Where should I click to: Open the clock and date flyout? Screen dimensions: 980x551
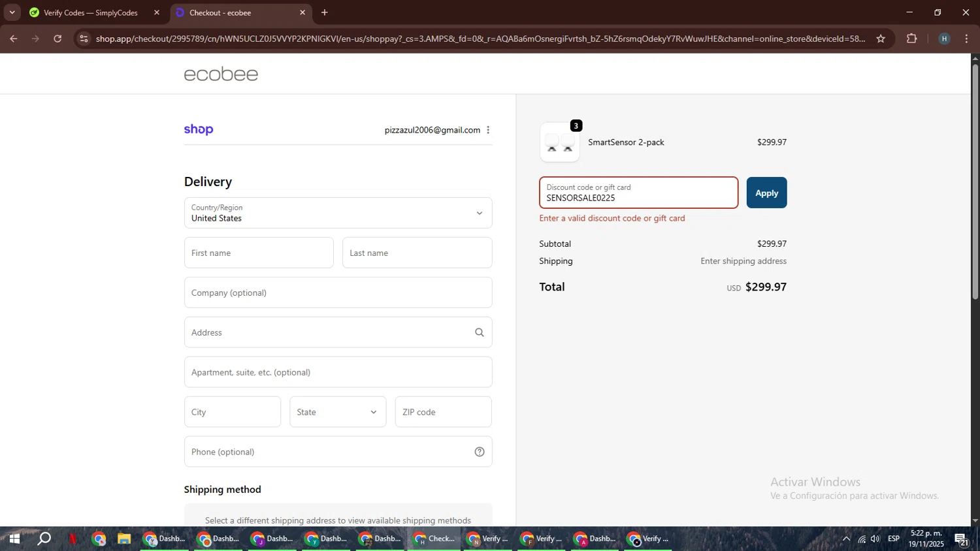coord(926,539)
